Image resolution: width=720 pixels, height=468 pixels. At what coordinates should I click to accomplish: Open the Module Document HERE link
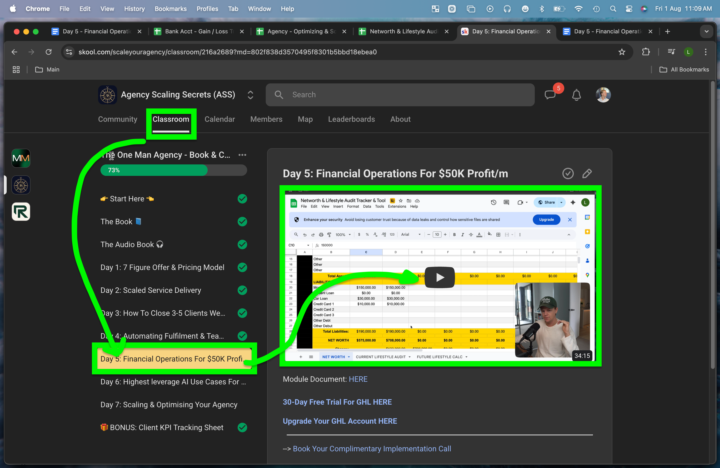point(358,379)
